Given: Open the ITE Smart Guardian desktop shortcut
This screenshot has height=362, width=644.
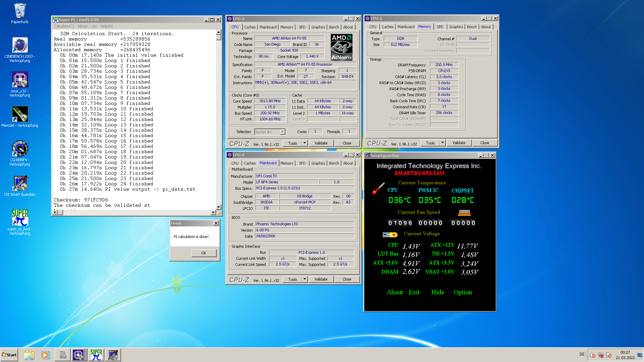Looking at the screenshot, I should [20, 186].
